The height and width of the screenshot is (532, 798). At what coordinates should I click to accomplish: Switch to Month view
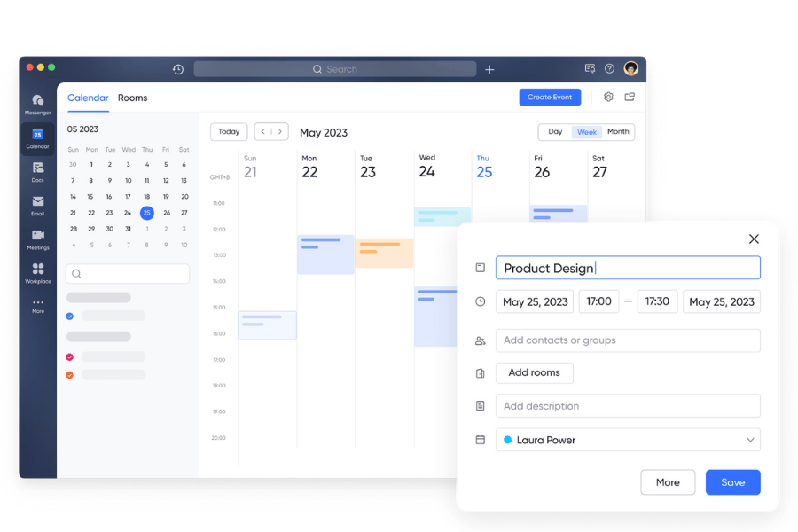[x=617, y=131]
